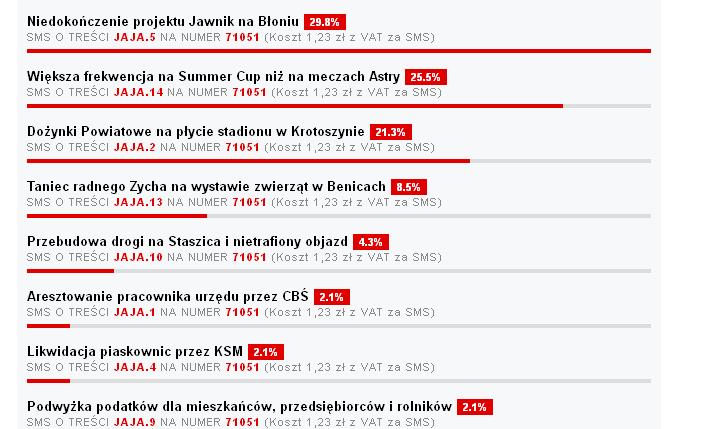Click Aresztowanie pracownika urzędu przez CBŚ
Screen dimensions: 720x429
(x=168, y=297)
